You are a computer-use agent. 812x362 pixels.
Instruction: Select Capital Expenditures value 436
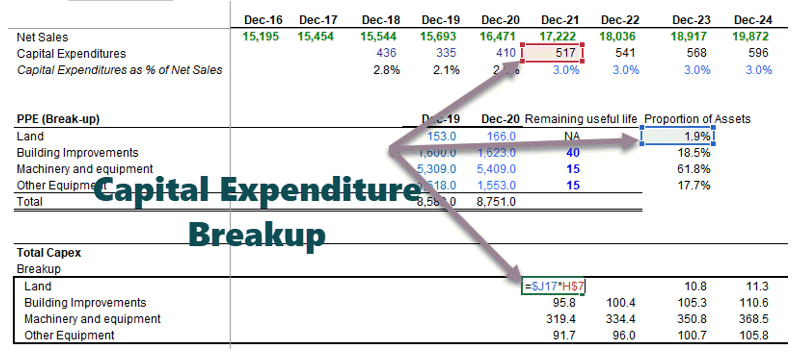click(x=387, y=53)
